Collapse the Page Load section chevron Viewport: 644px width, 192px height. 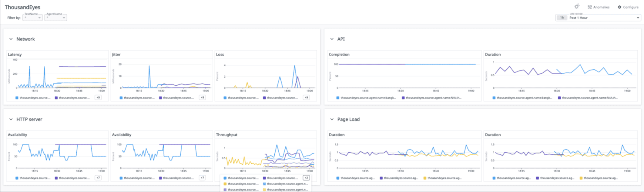pyautogui.click(x=332, y=119)
